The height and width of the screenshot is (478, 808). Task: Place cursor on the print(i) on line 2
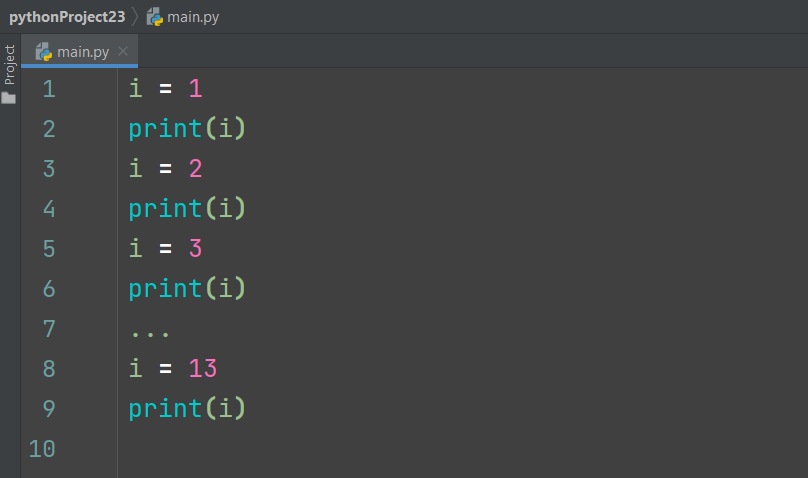pyautogui.click(x=187, y=128)
